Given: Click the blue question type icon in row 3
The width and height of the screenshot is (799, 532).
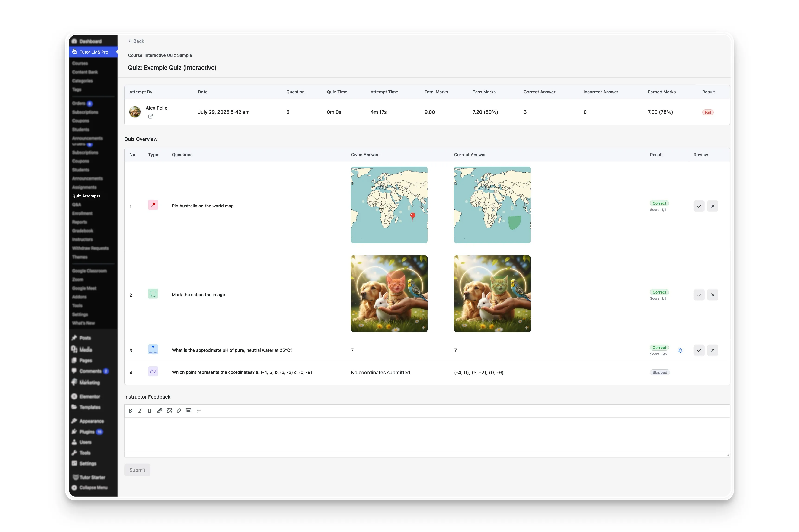Looking at the screenshot, I should click(x=153, y=349).
